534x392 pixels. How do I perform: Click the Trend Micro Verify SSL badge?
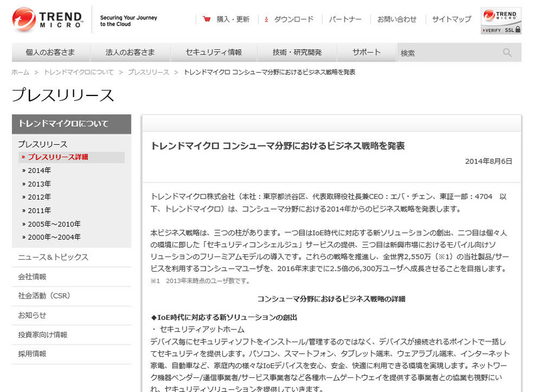tap(501, 21)
